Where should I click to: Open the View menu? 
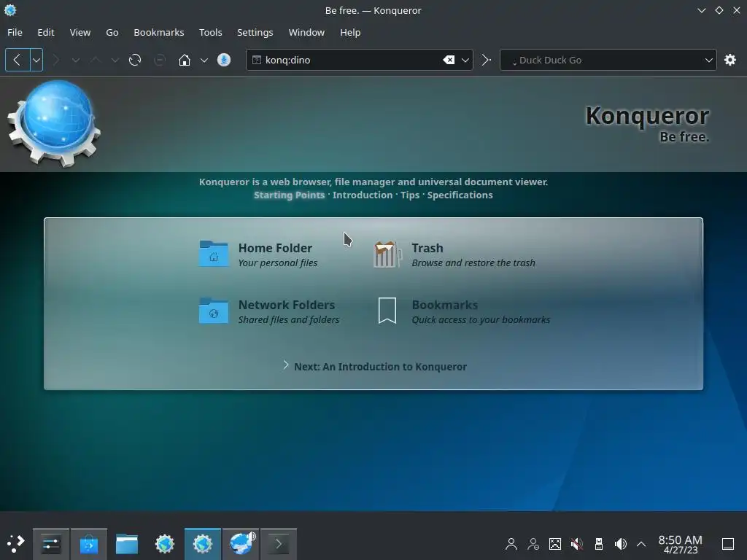point(80,32)
